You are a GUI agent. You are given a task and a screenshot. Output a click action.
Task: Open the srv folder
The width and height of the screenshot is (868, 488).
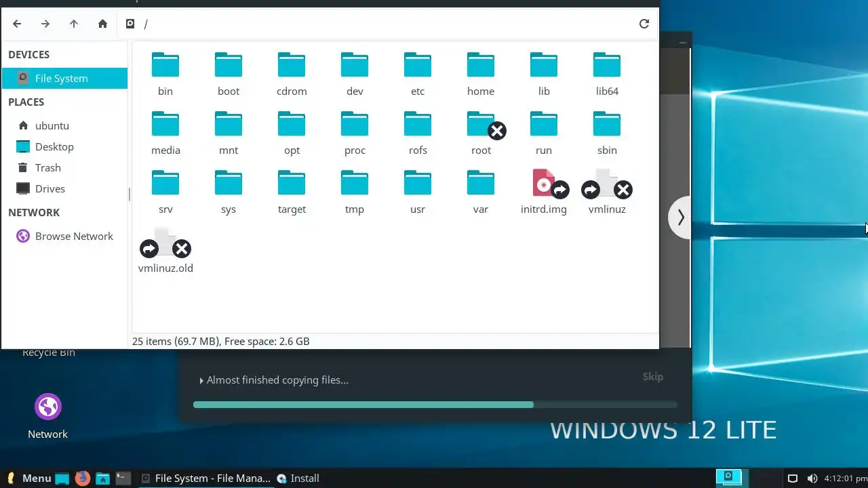pyautogui.click(x=165, y=192)
